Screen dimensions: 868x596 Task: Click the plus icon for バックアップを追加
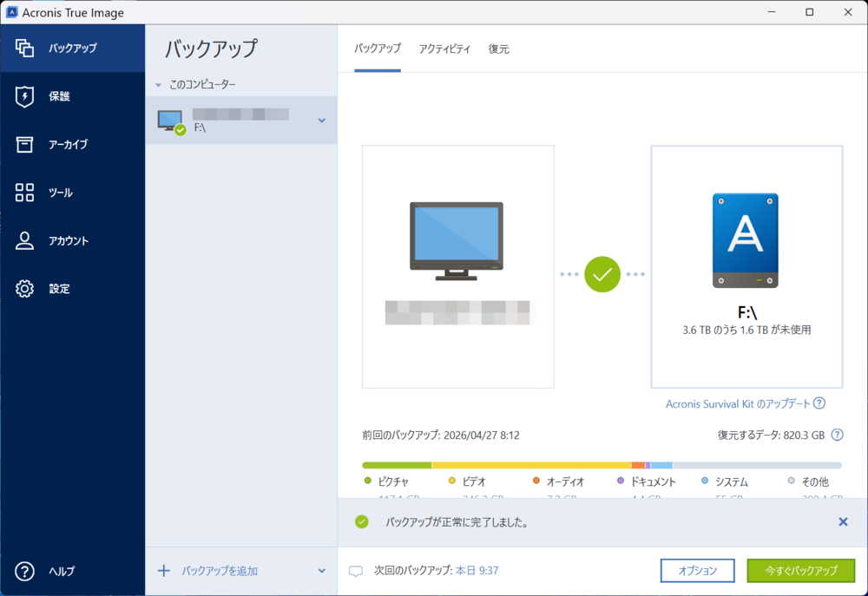click(x=164, y=571)
